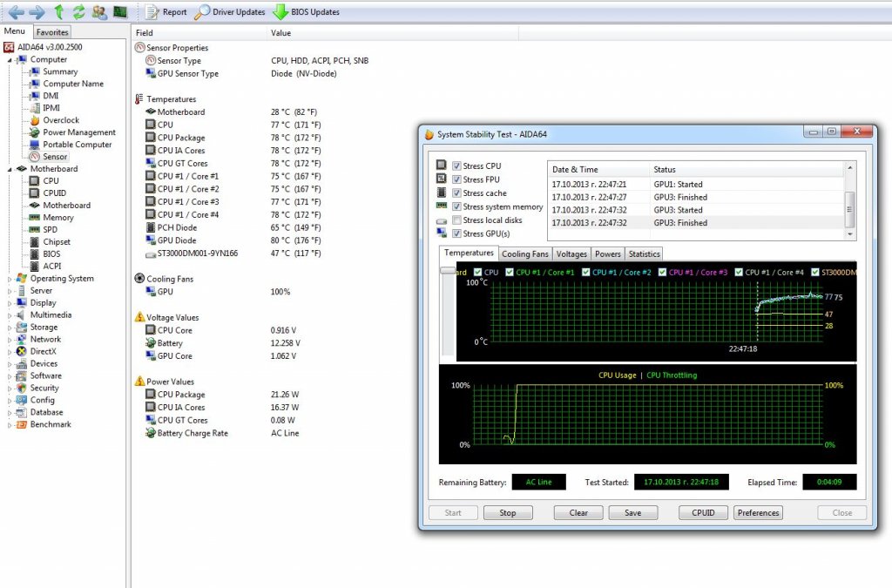The image size is (892, 588).
Task: Click the Preferences button
Action: pyautogui.click(x=758, y=512)
